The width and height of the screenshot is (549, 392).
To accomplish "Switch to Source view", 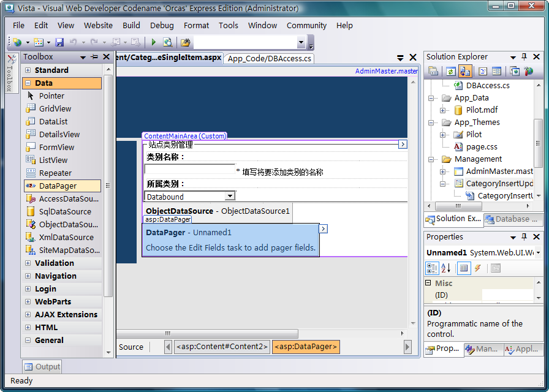I will [131, 347].
